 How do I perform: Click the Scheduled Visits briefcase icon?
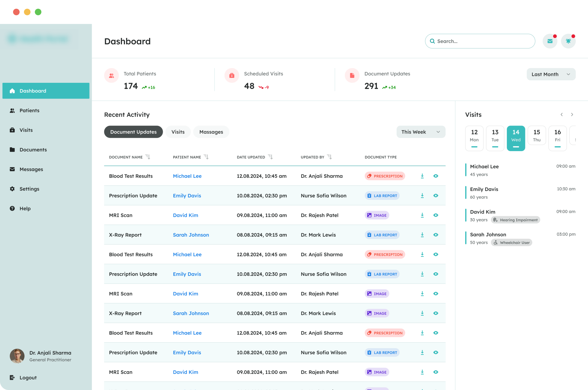tap(232, 75)
